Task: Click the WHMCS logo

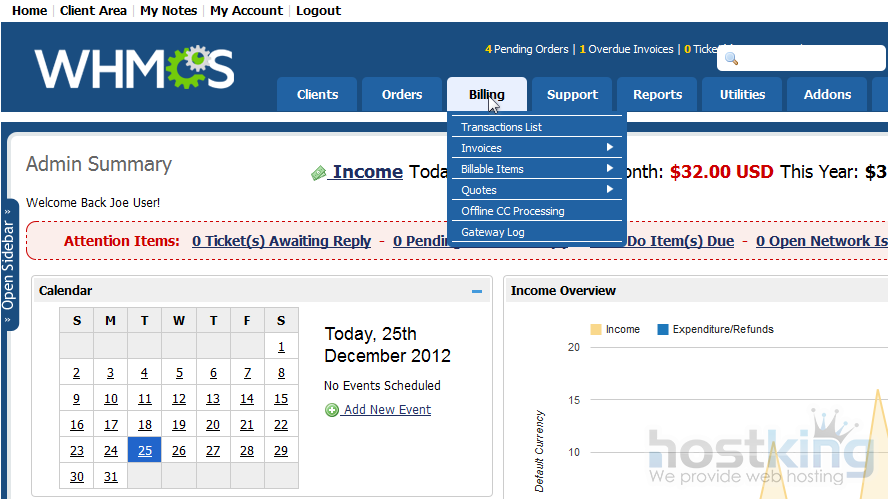Action: click(135, 68)
